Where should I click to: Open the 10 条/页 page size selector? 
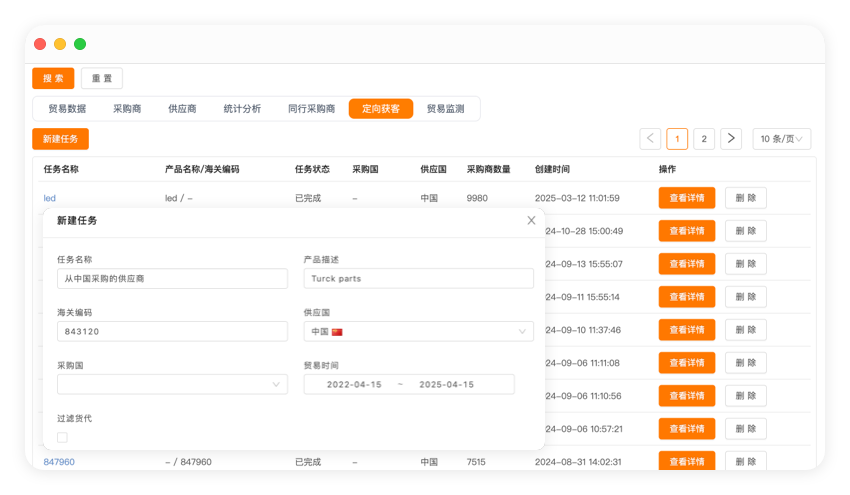(781, 139)
